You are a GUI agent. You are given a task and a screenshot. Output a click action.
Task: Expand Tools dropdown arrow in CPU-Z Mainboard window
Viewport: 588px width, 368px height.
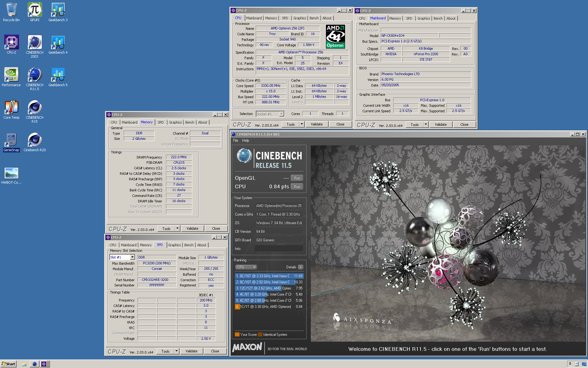426,125
